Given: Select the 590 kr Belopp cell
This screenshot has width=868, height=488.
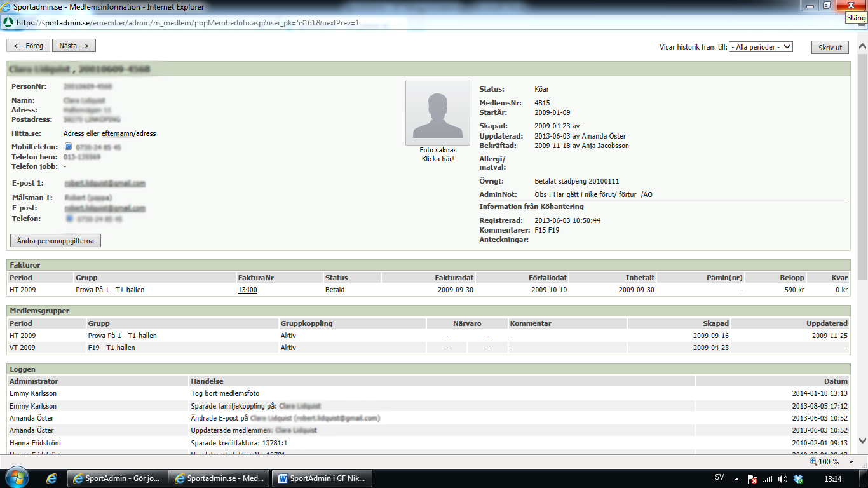Looking at the screenshot, I should pos(775,290).
